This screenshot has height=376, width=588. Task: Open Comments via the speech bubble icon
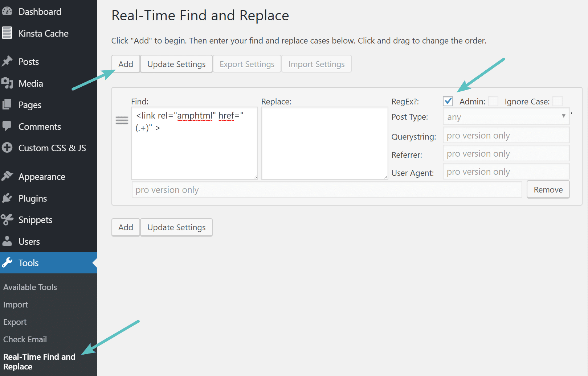tap(7, 126)
